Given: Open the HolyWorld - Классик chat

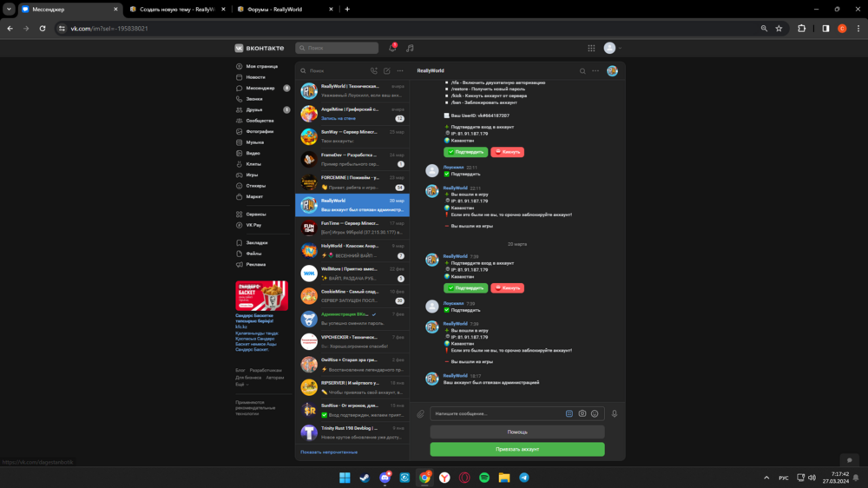Looking at the screenshot, I should [352, 250].
